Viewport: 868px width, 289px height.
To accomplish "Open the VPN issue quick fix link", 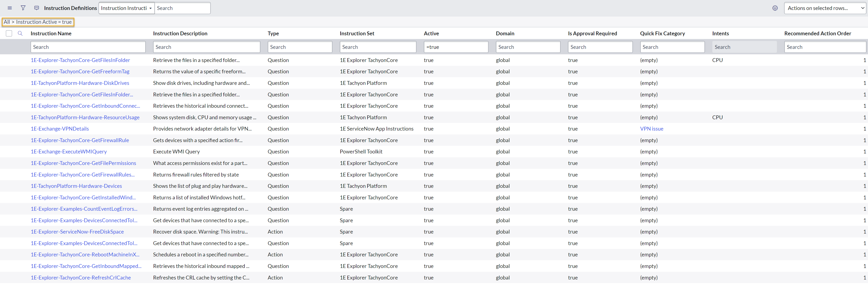I will click(651, 129).
